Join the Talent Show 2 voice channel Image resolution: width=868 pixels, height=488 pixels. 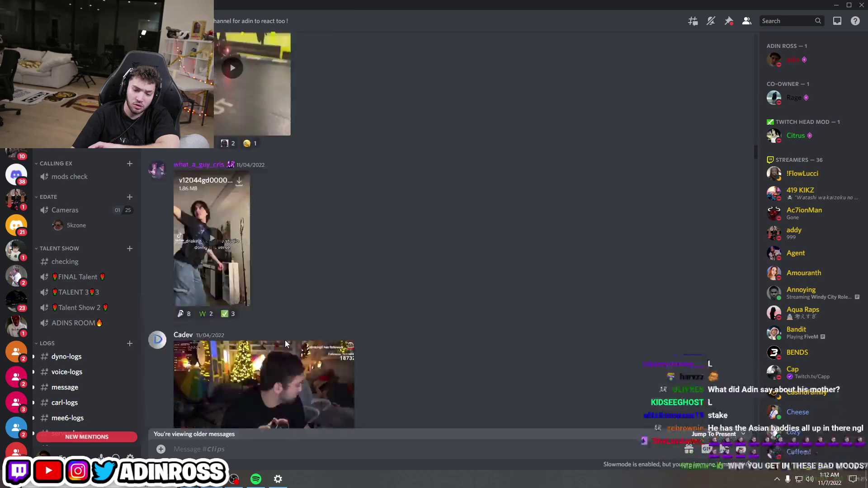(87, 308)
